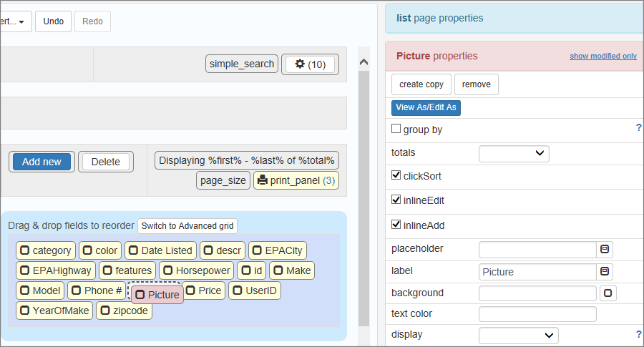
Task: Click the help question mark near group by
Action: (x=638, y=127)
